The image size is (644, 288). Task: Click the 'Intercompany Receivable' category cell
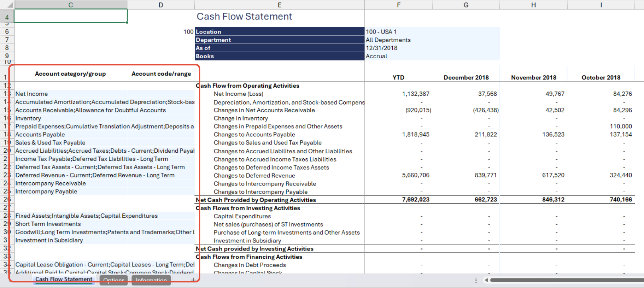[70, 183]
